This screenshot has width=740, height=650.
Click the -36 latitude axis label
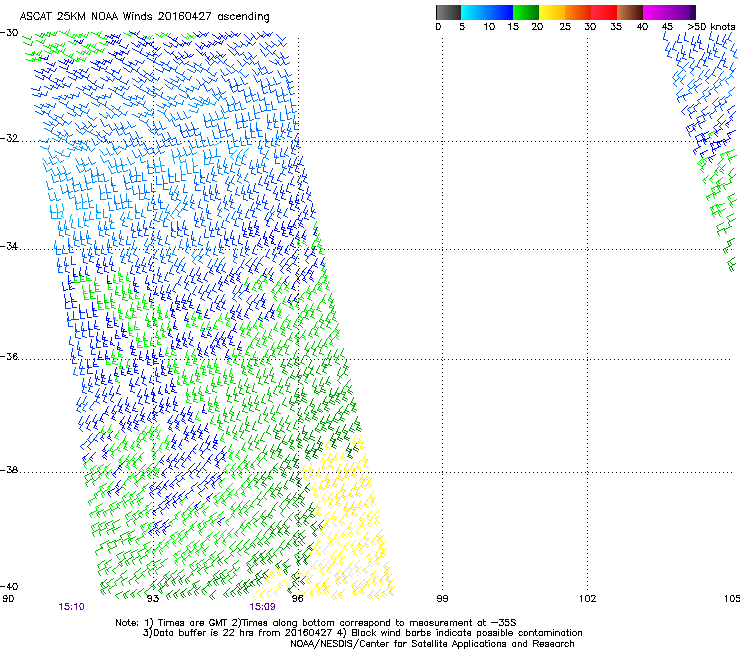[9, 356]
